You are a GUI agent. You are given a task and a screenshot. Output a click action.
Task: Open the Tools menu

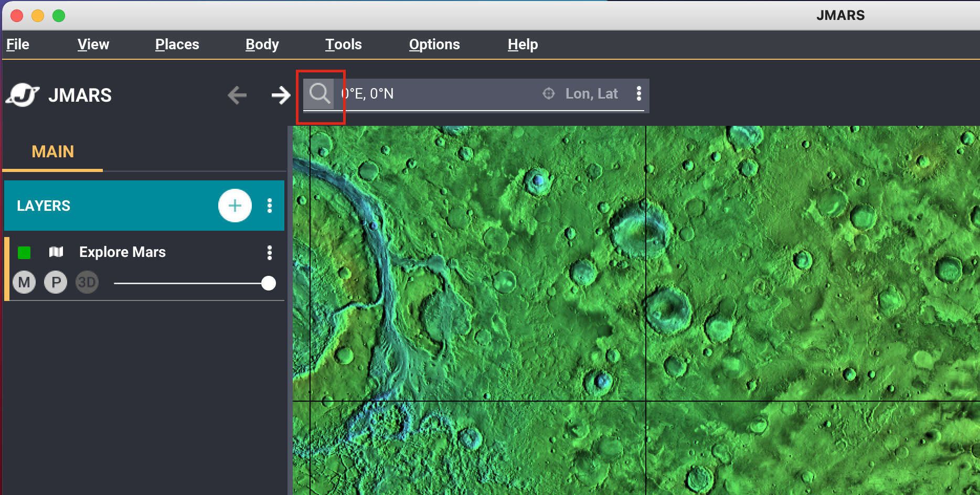(344, 45)
